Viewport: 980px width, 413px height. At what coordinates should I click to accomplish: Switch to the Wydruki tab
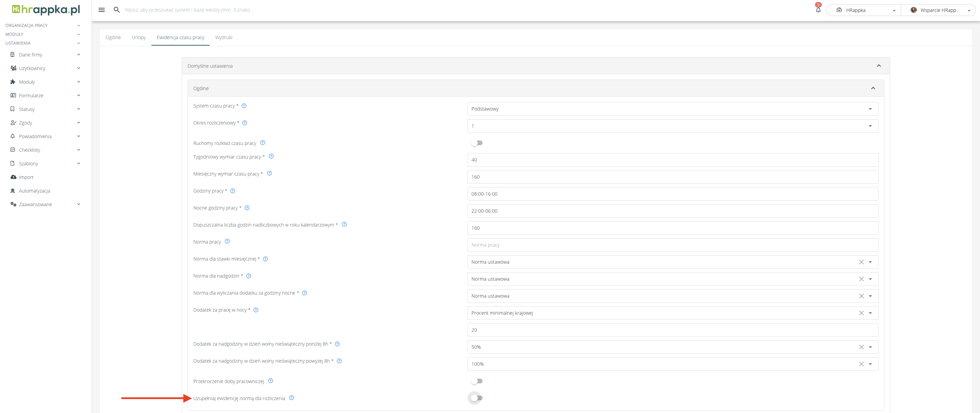tap(223, 37)
